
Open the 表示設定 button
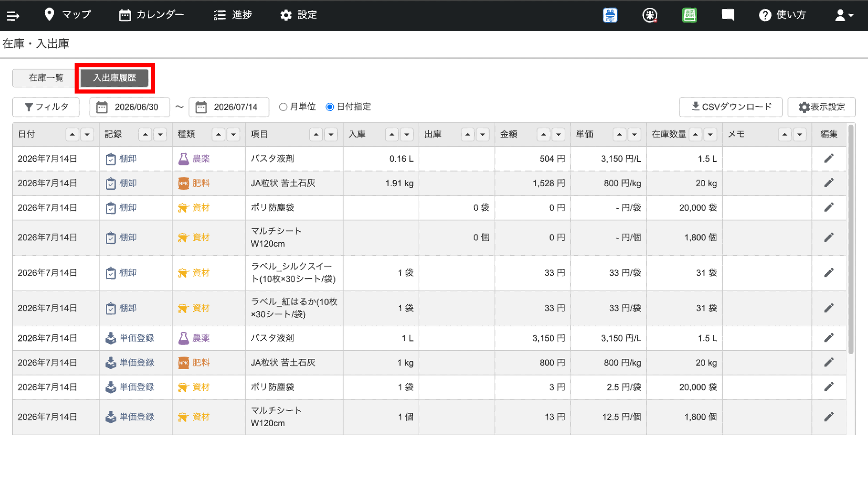(821, 107)
